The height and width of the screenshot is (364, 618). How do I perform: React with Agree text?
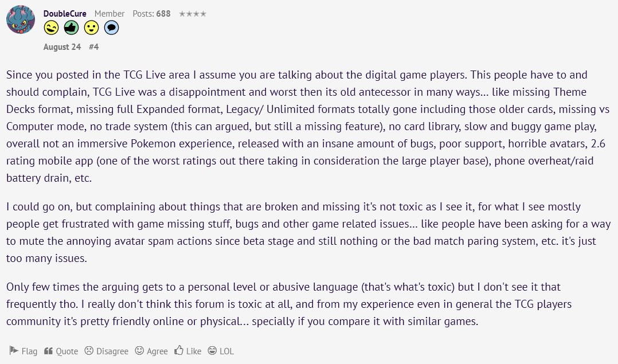[157, 351]
